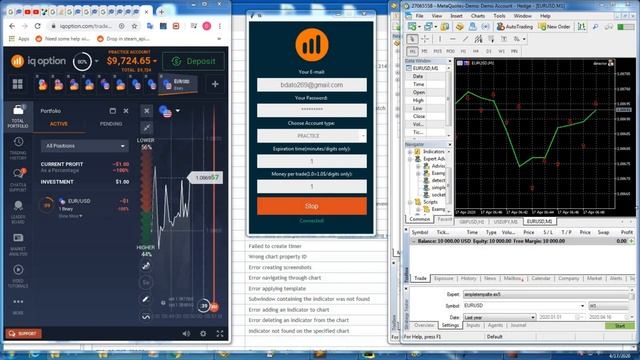Image resolution: width=640 pixels, height=360 pixels.
Task: Click New Order in MetaTrader toolbar
Action: 554,27
